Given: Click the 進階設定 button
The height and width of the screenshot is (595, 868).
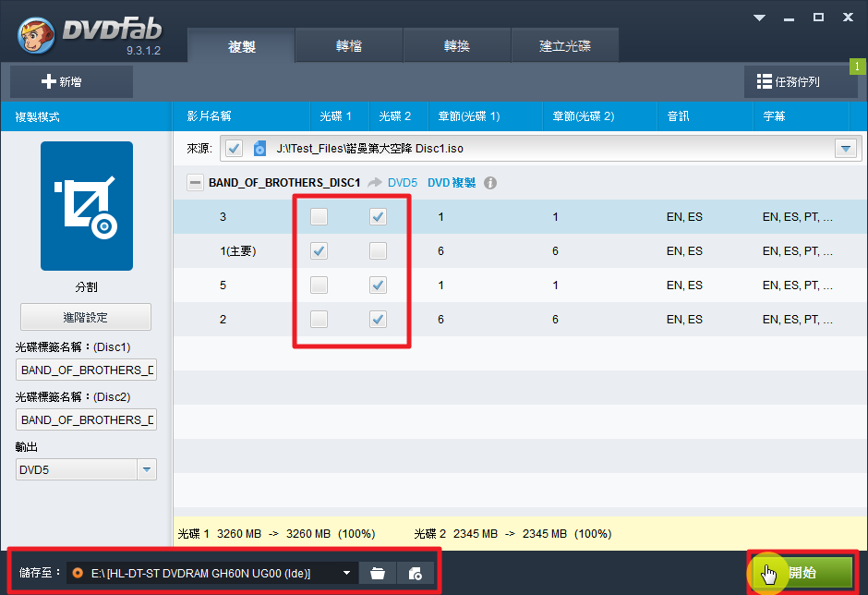Looking at the screenshot, I should pos(86,317).
